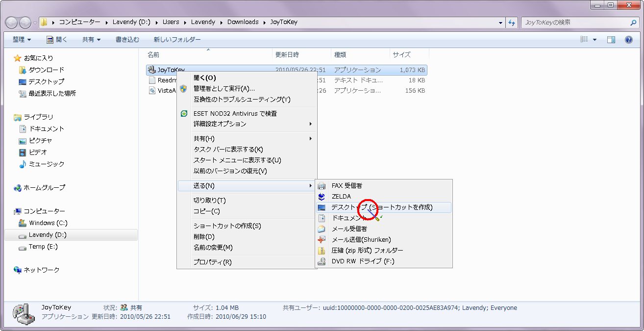
Task: Click the Users breadcrumb segment
Action: (171, 22)
